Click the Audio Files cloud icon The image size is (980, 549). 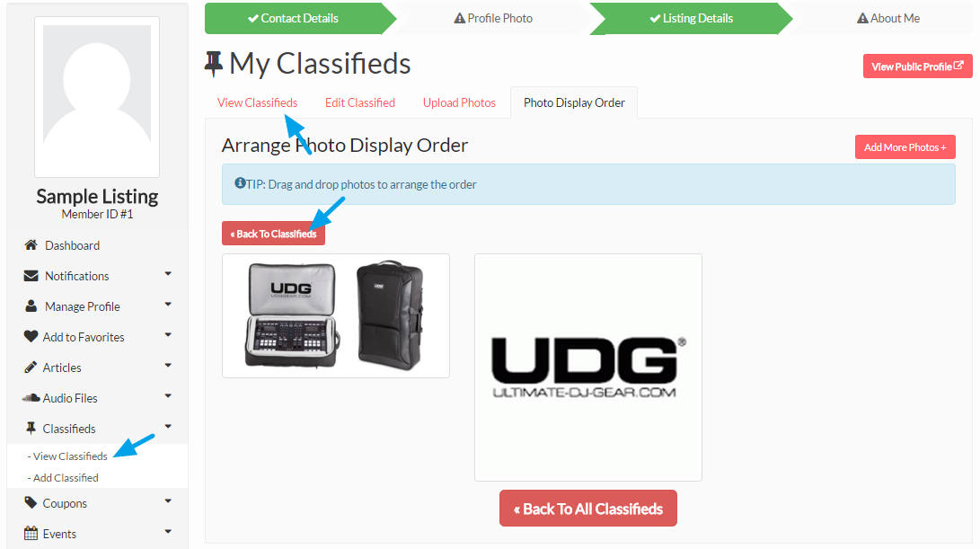(31, 398)
